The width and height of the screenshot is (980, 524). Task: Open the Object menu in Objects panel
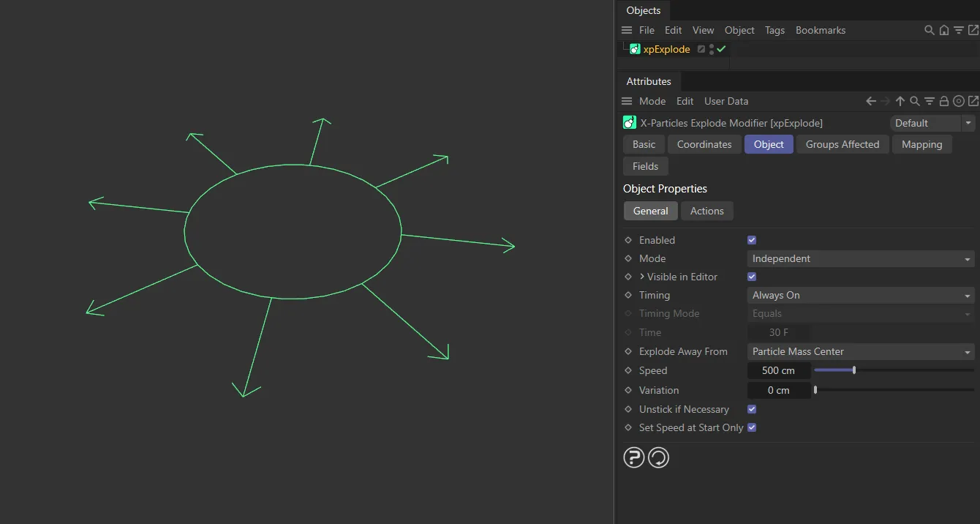click(739, 30)
